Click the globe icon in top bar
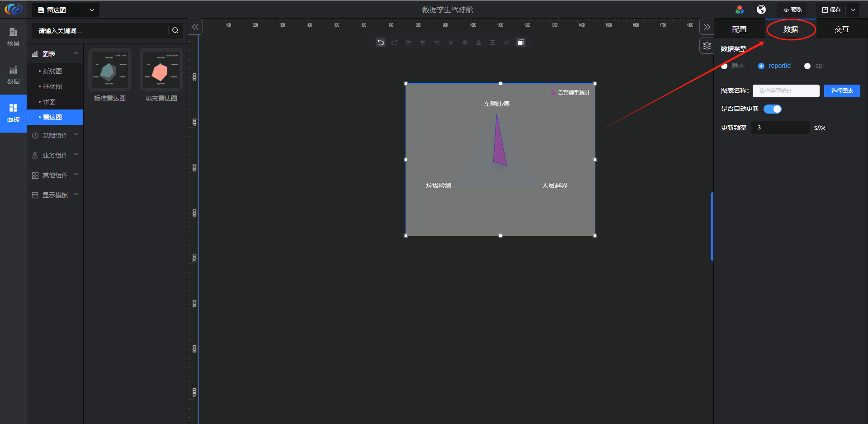This screenshot has height=424, width=868. pos(761,10)
